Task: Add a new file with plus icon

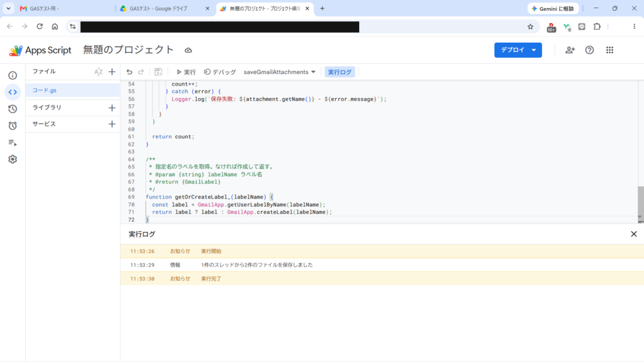Action: click(112, 72)
